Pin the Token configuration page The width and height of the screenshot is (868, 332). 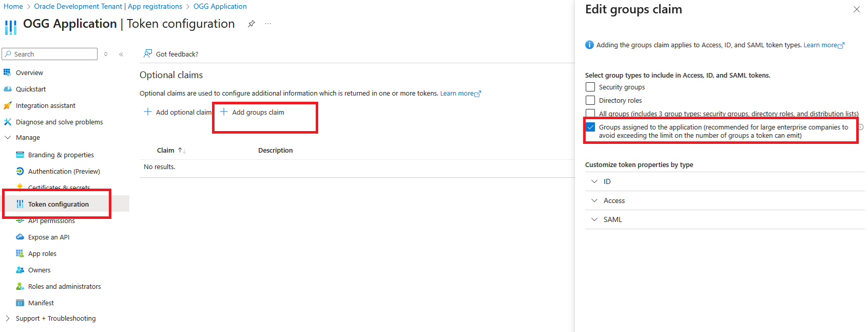tap(252, 24)
